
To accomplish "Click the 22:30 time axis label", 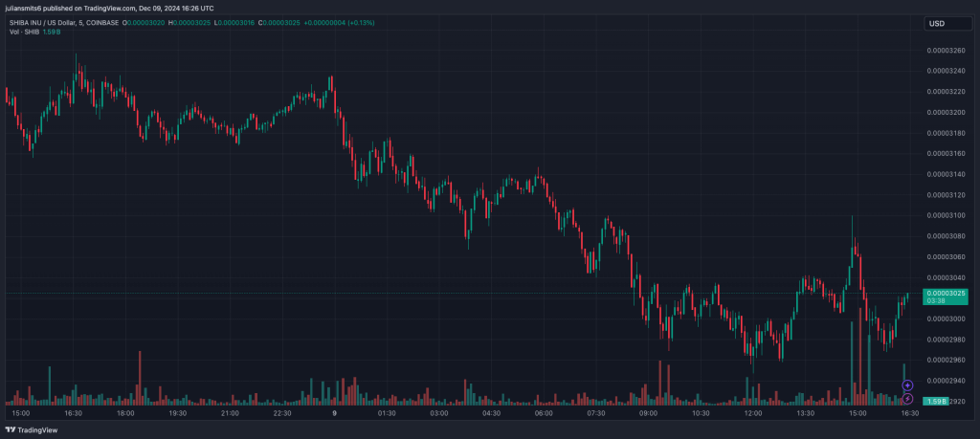I will (282, 413).
